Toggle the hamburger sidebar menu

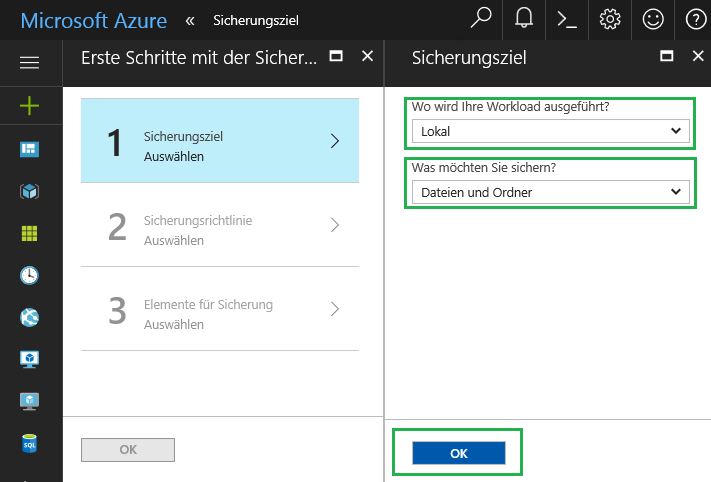[x=29, y=63]
